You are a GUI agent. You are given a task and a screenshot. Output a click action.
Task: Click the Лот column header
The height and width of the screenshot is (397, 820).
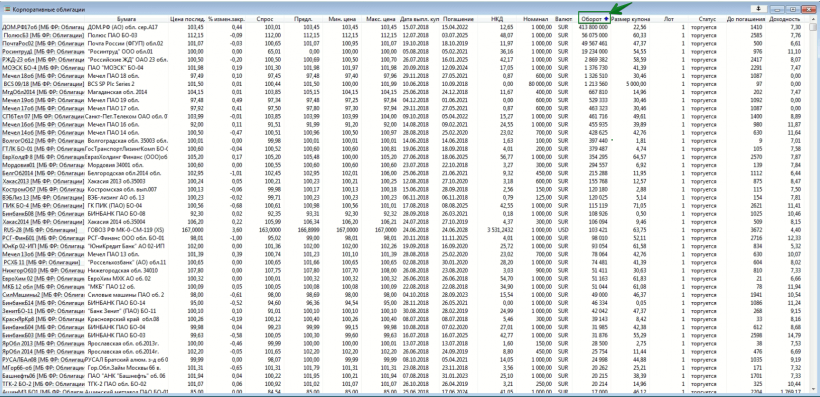(668, 19)
